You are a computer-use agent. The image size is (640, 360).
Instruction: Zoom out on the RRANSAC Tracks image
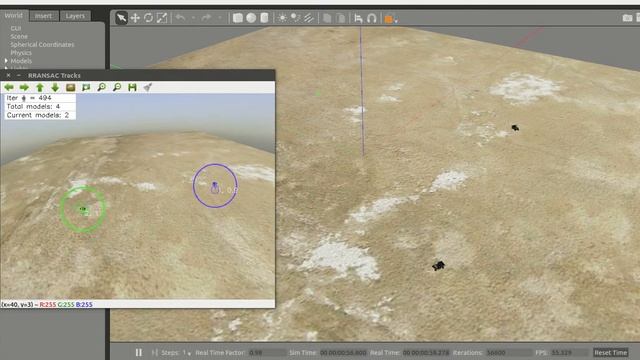pos(117,87)
